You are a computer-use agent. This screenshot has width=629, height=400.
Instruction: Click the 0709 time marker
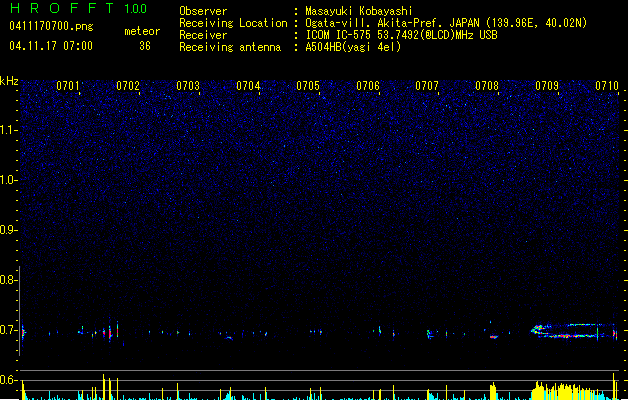pos(547,86)
